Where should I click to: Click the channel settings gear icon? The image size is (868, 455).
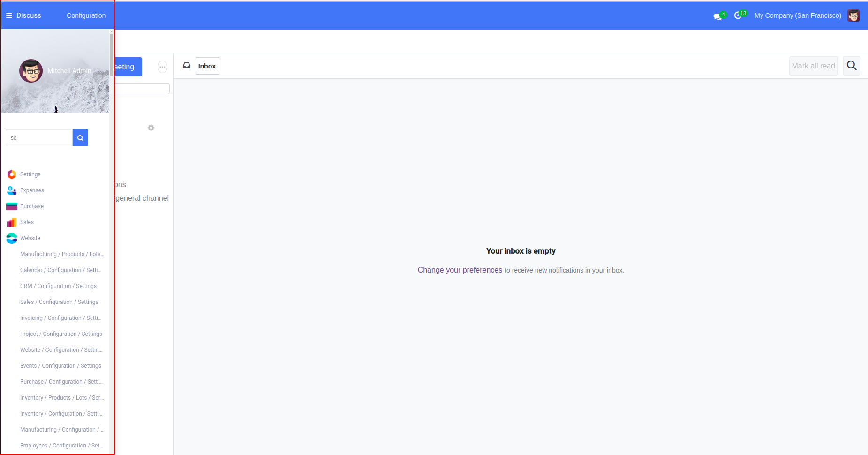tap(151, 128)
